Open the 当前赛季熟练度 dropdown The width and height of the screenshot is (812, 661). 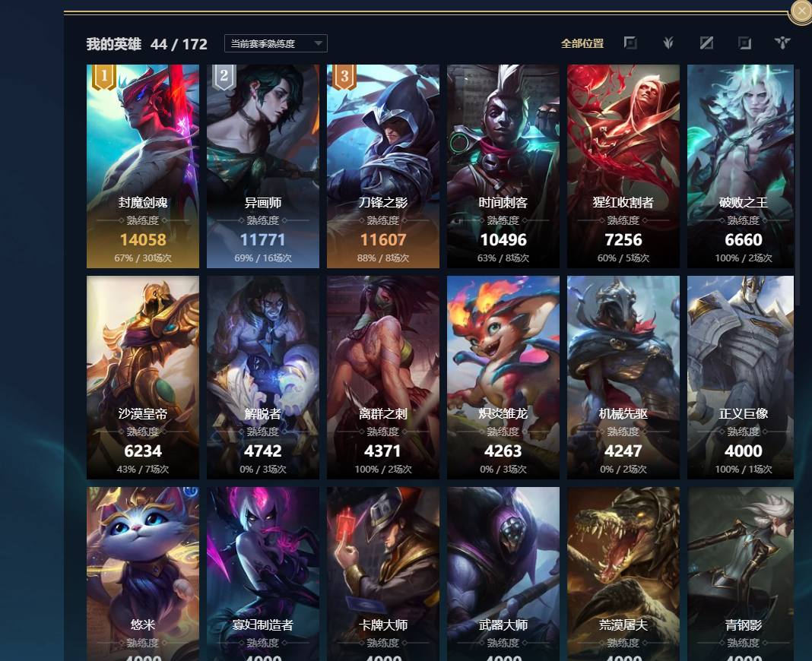[275, 43]
